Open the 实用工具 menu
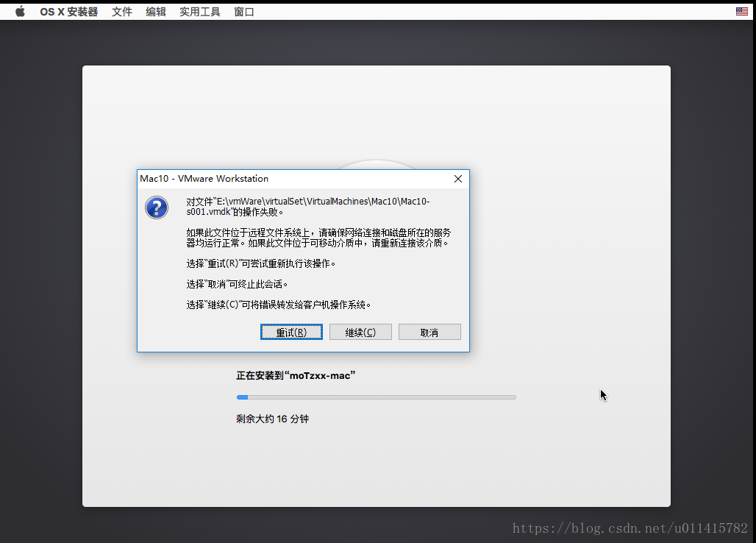 click(x=199, y=12)
